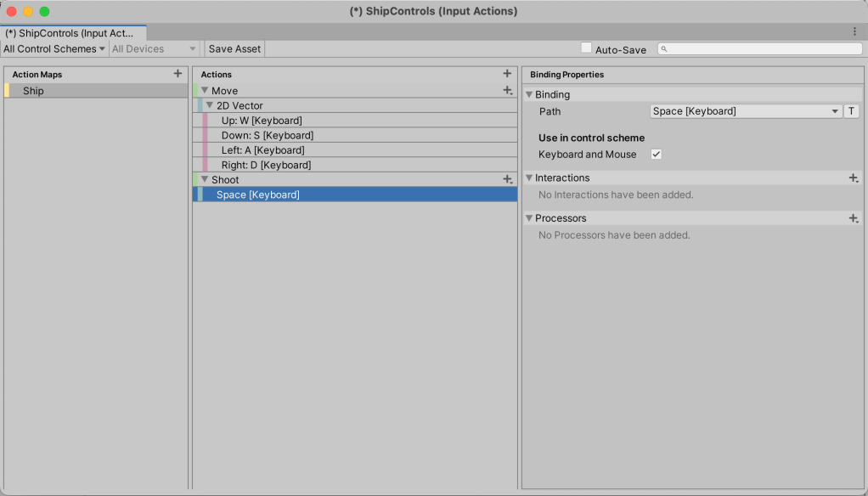Image resolution: width=868 pixels, height=496 pixels.
Task: Click the Save Asset button
Action: [234, 49]
